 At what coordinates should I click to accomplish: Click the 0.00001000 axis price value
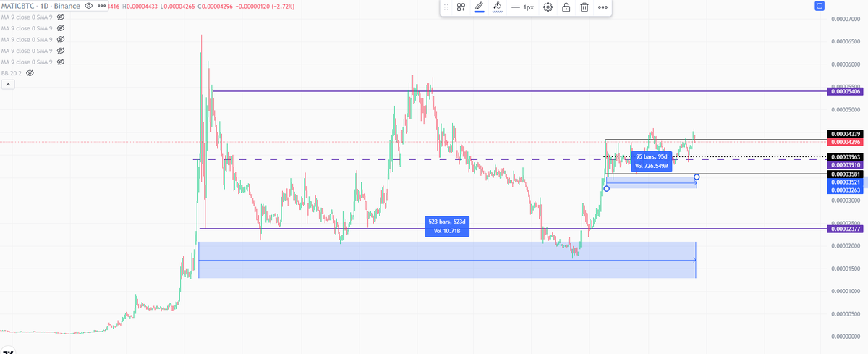coord(846,291)
